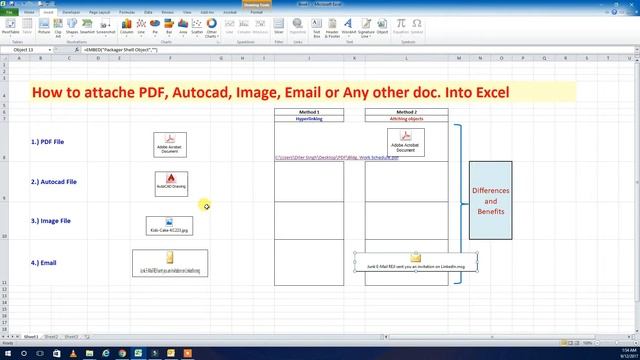Select the Kids-Cake image file object
This screenshot has width=640, height=360.
[169, 226]
